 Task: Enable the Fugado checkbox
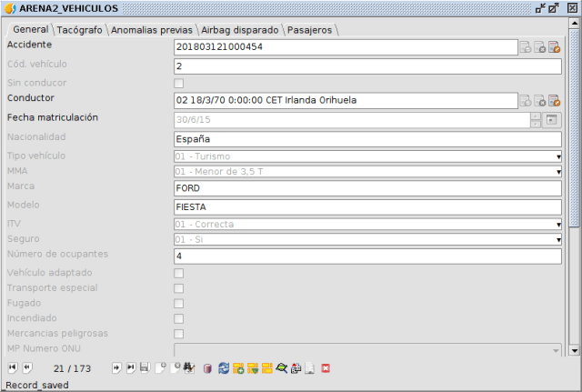(179, 304)
